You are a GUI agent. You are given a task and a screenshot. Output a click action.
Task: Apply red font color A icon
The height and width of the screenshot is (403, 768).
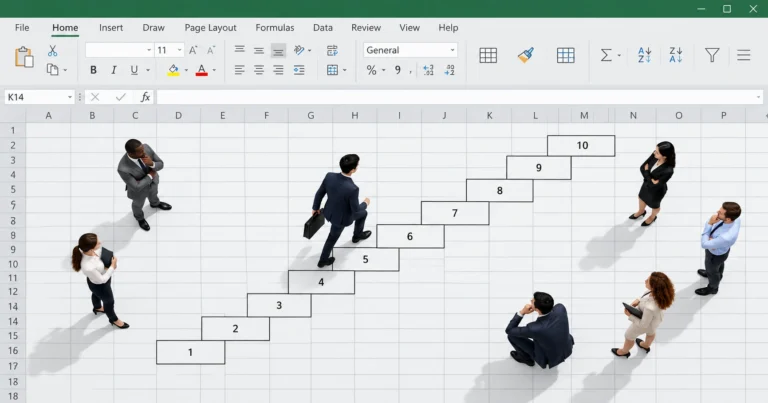click(x=201, y=70)
